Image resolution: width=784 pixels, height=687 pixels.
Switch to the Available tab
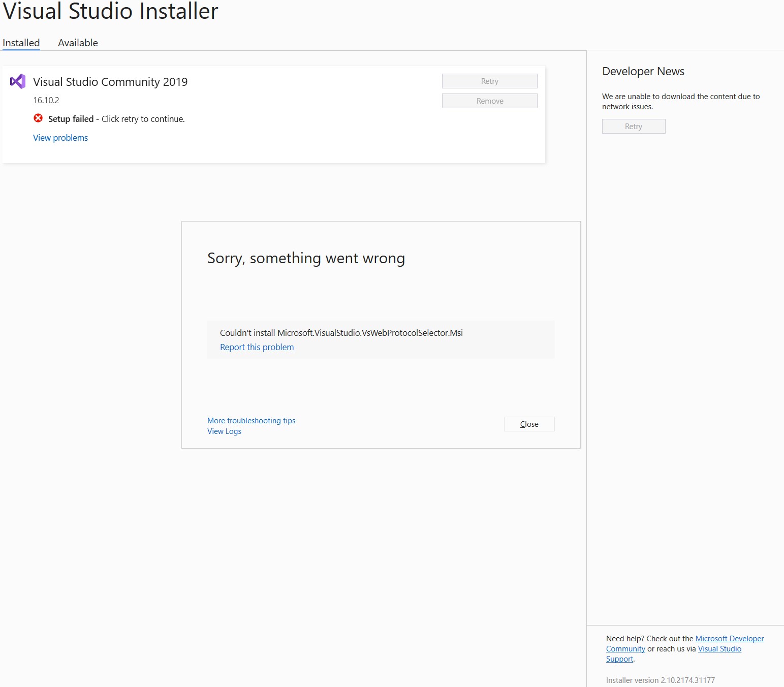click(x=78, y=43)
